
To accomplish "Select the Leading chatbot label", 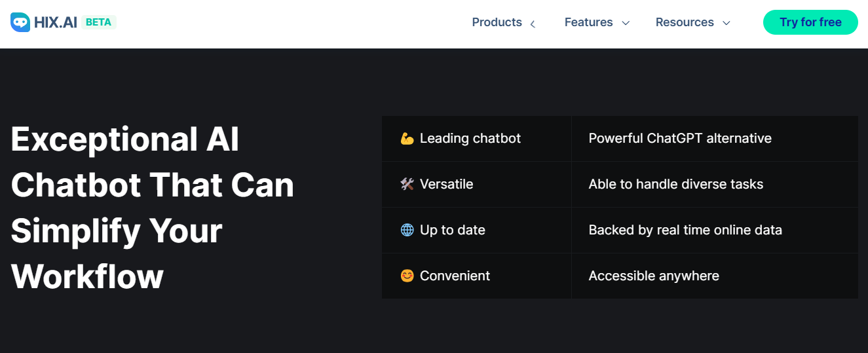I will click(x=470, y=139).
